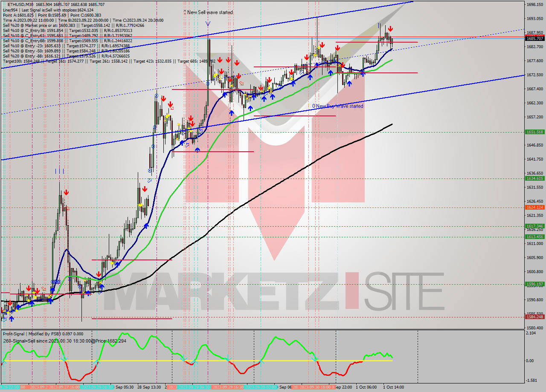Screen dimensions: 546x392
Task: Select the 1646.850 price axis value
Action: (x=535, y=145)
